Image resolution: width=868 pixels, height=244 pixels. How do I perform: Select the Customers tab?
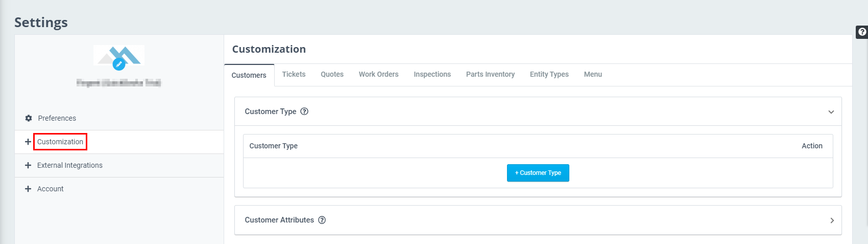pyautogui.click(x=249, y=75)
